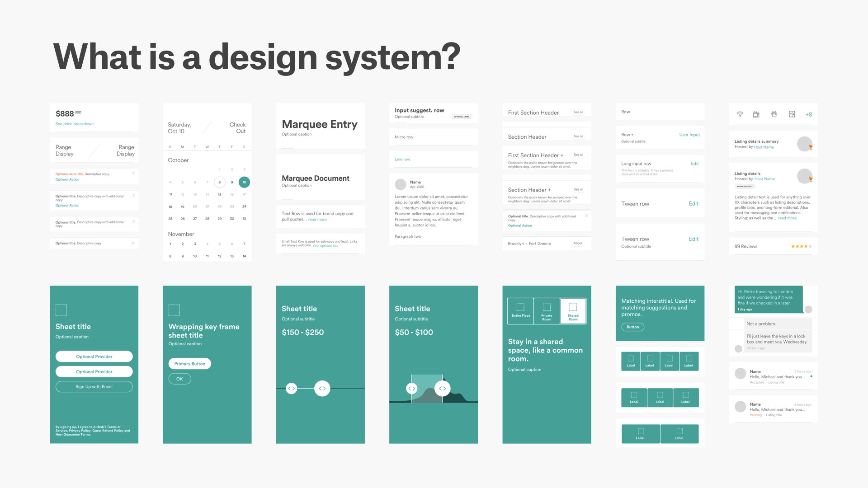This screenshot has width=868, height=488.
Task: Select October 8 circled date
Action: pyautogui.click(x=220, y=182)
